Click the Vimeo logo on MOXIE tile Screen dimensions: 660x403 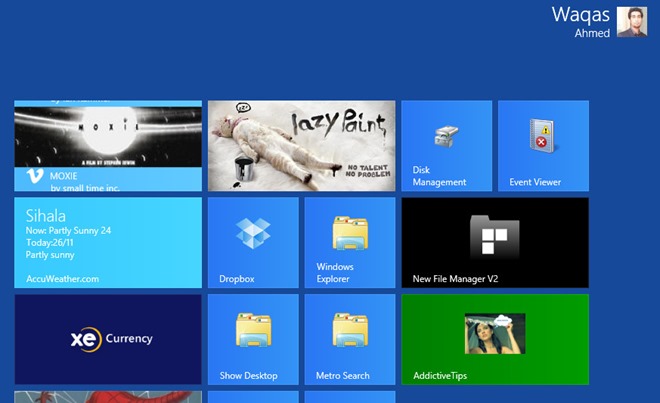(x=35, y=176)
